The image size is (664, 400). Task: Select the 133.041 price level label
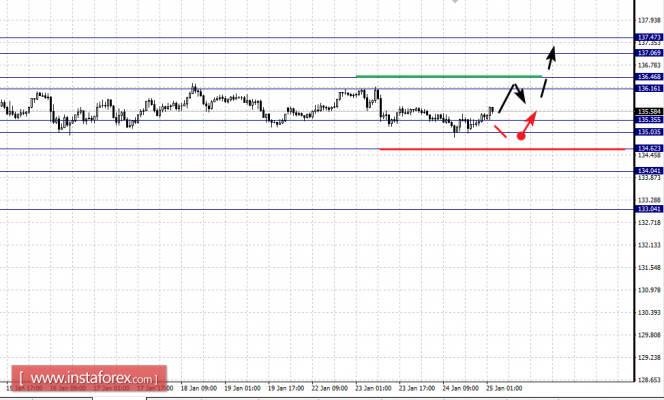[649, 209]
